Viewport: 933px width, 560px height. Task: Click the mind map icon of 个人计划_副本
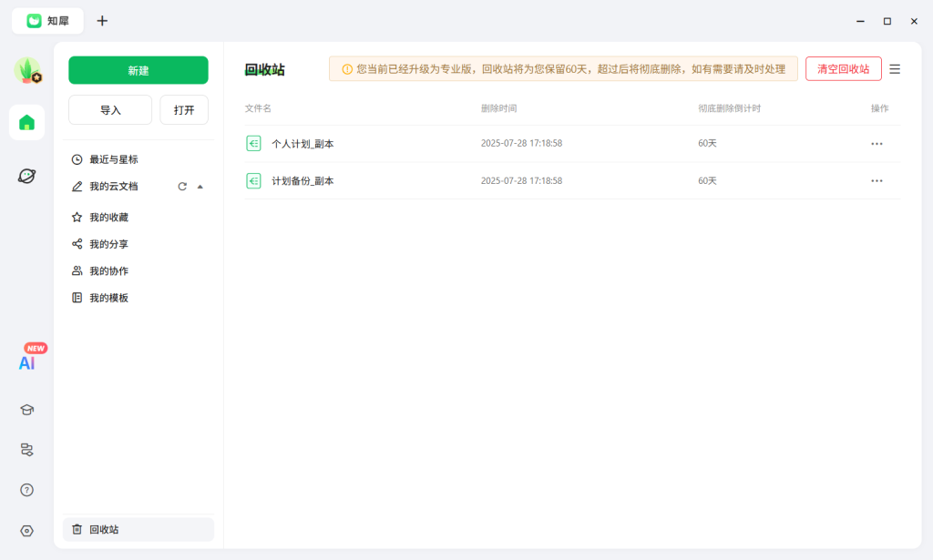tap(253, 143)
